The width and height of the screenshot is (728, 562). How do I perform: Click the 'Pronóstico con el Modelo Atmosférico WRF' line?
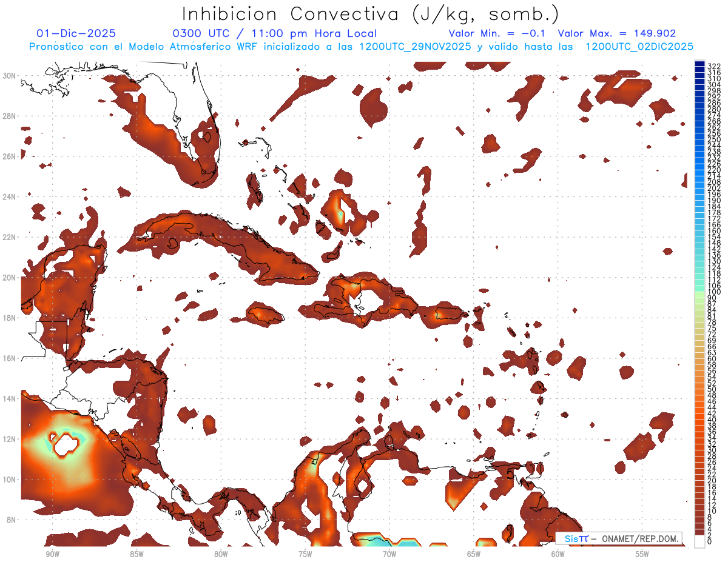pyautogui.click(x=144, y=47)
